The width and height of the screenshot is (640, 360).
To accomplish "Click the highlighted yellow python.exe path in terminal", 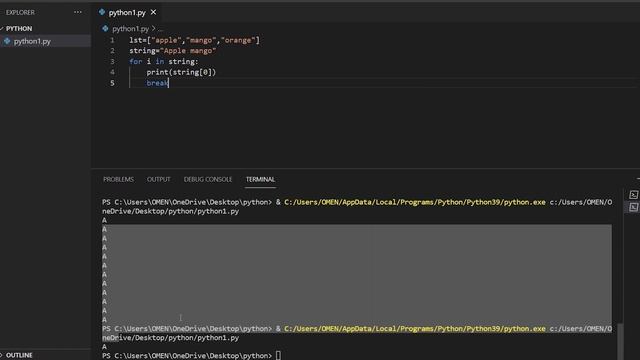I will coord(415,329).
